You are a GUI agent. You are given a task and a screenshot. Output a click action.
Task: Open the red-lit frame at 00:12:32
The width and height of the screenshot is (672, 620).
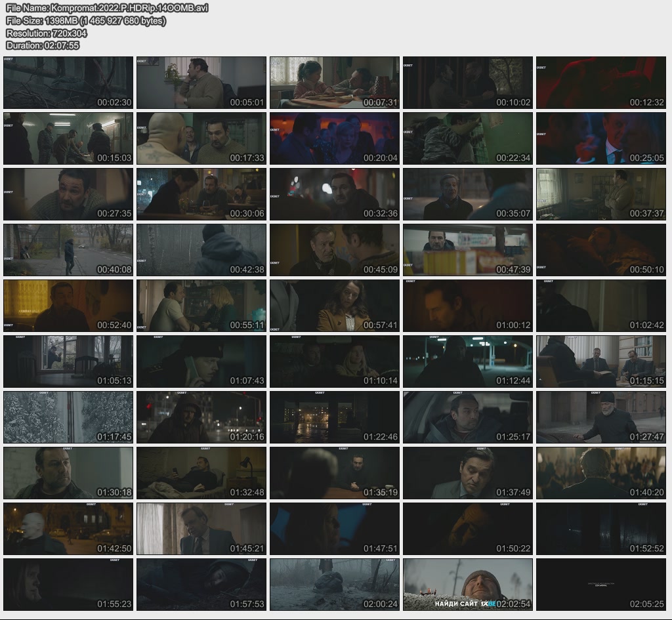tap(600, 83)
